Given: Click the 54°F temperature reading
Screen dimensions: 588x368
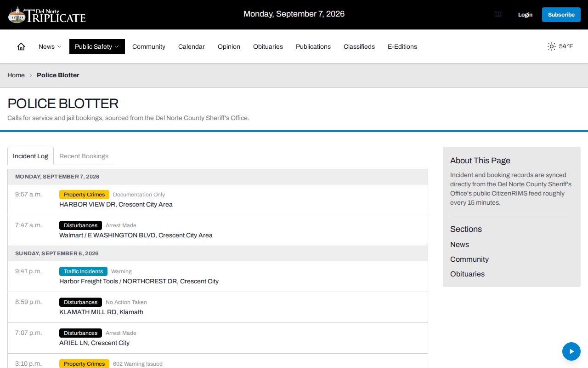Looking at the screenshot, I should (566, 46).
